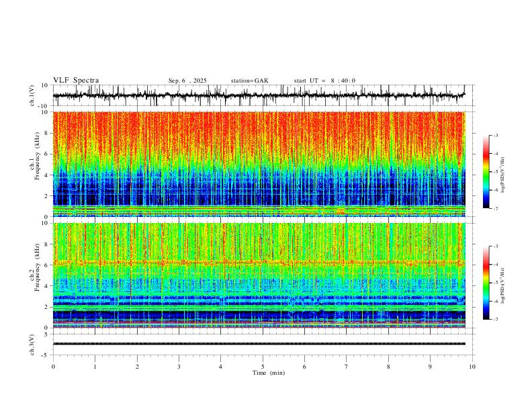The width and height of the screenshot is (532, 411).
Task: Click the ch.2 orange band near 6 kHz
Action: [259, 263]
